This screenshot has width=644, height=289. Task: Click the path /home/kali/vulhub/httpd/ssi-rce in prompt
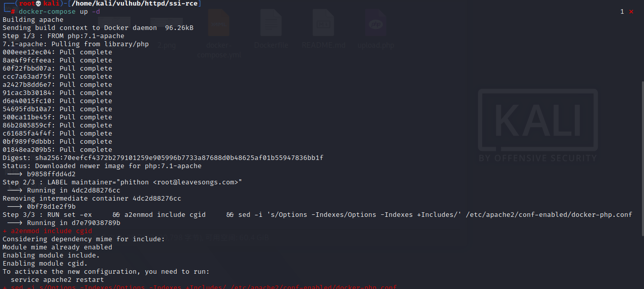coord(135,4)
